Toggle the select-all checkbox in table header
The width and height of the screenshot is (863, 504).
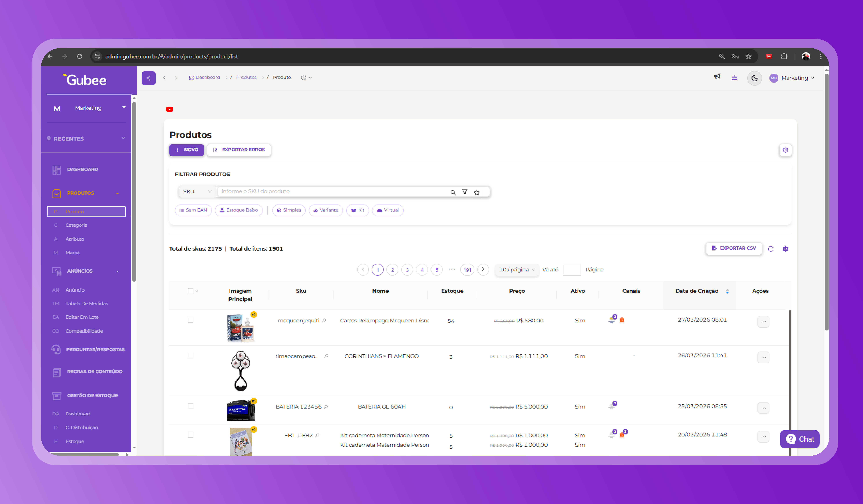click(190, 291)
